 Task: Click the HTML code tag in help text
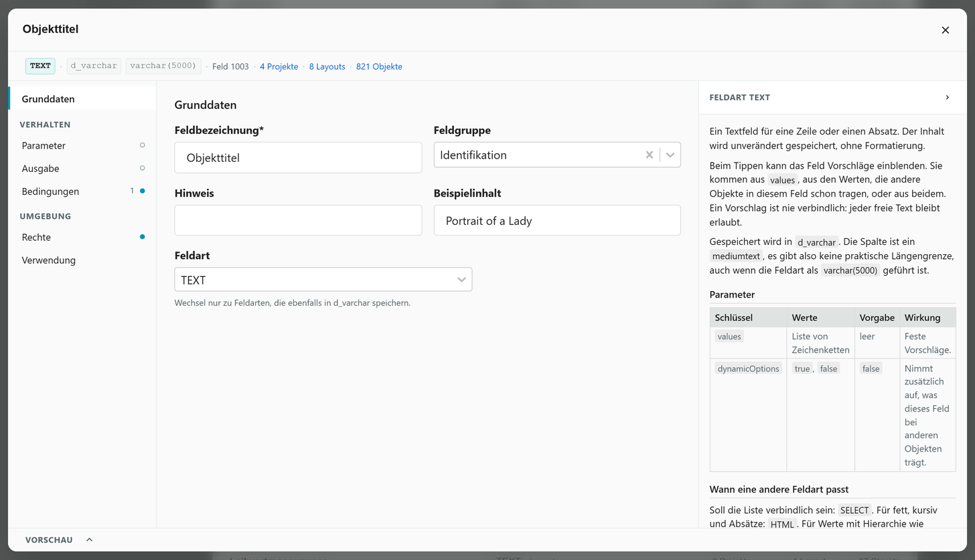pyautogui.click(x=781, y=525)
